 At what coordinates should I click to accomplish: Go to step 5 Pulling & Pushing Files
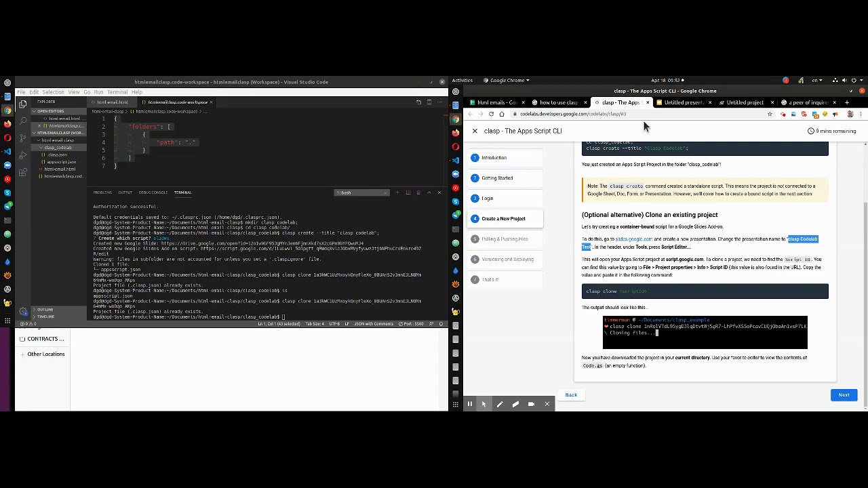tap(503, 239)
